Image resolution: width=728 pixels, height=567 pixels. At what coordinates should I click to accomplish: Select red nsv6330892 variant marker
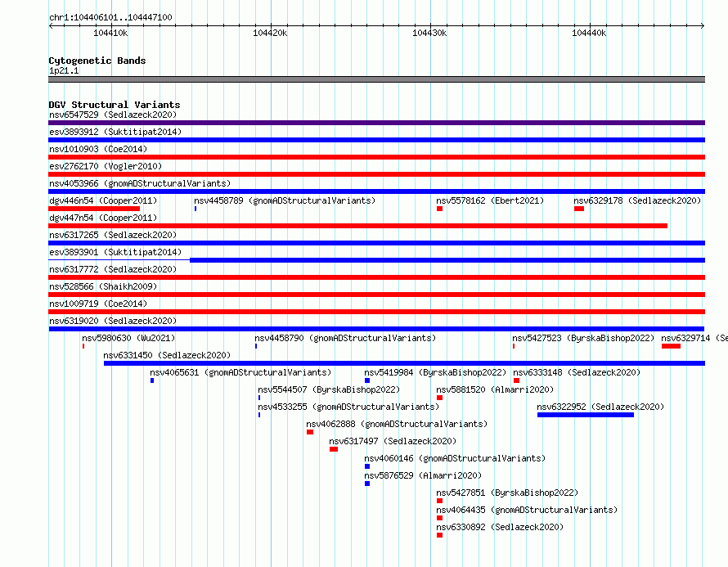(x=440, y=535)
